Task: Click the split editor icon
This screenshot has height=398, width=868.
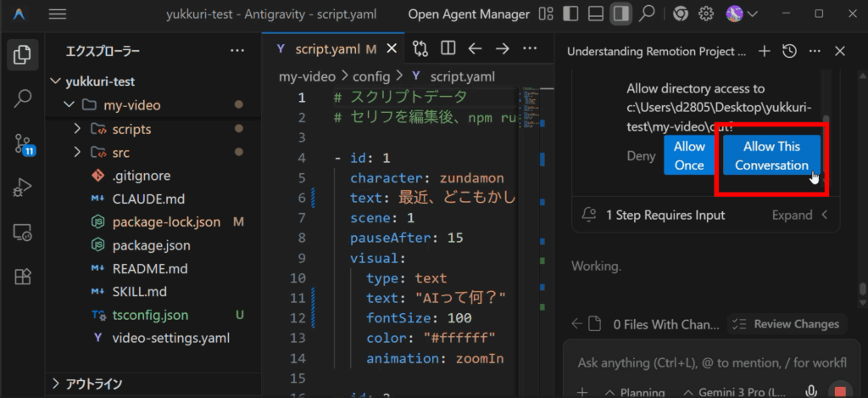Action: [448, 48]
